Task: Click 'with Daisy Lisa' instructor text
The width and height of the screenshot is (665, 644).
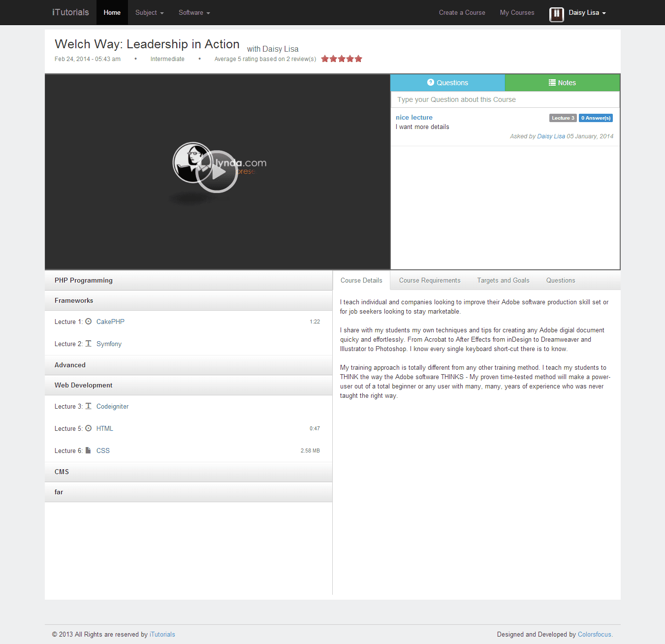Action: coord(273,49)
